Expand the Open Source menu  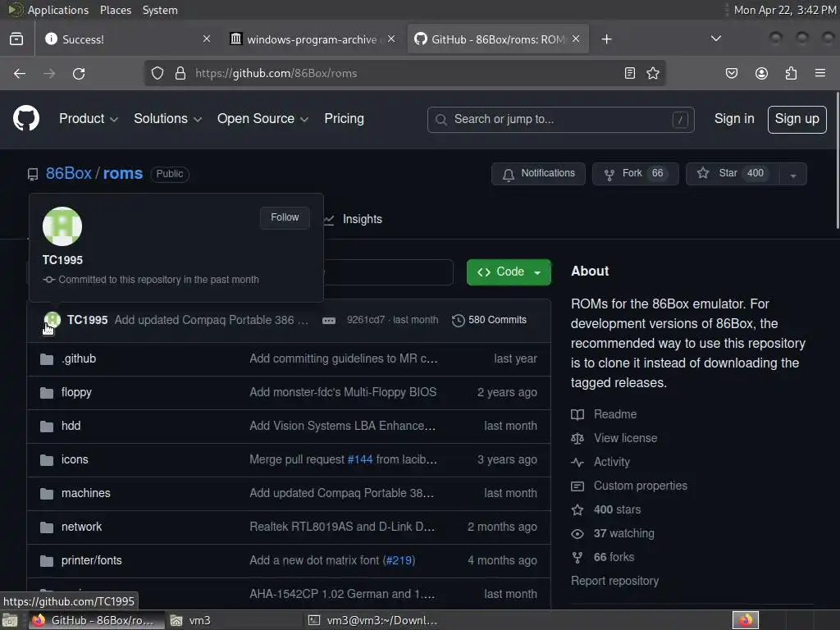click(262, 118)
